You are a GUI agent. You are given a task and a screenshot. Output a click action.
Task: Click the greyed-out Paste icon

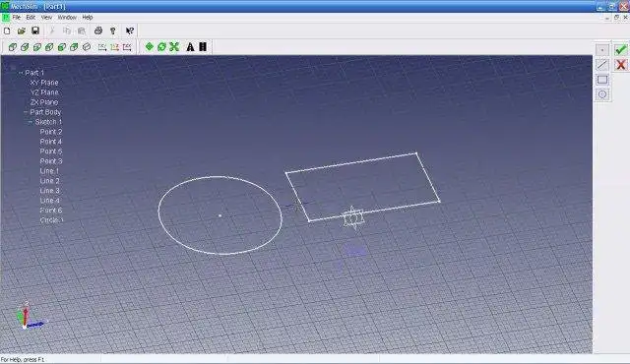pos(81,30)
